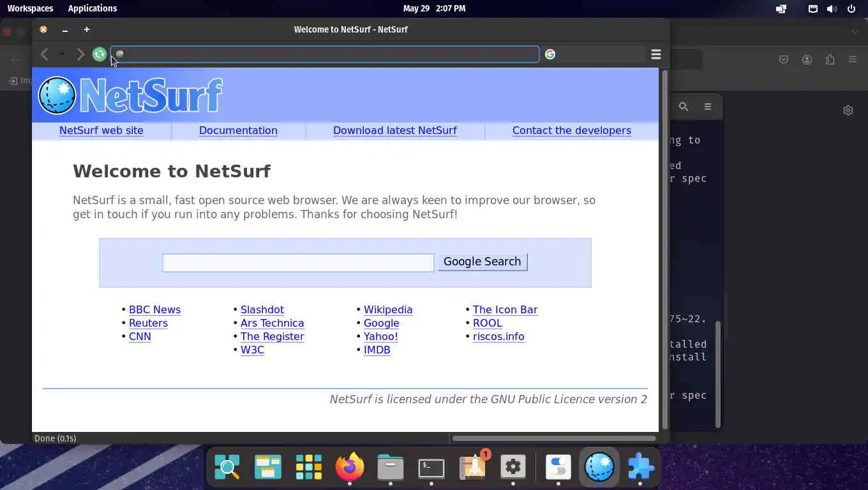This screenshot has width=868, height=490.
Task: Visit the Yahoo! link
Action: [x=381, y=336]
